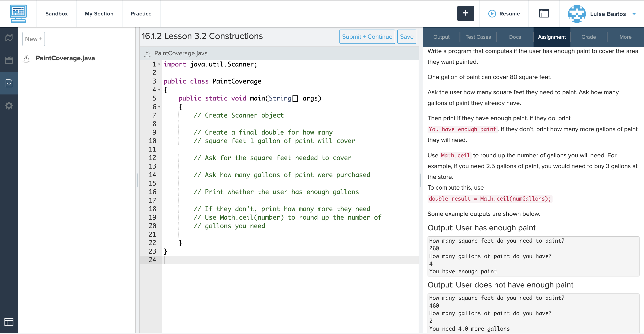Open the CodeHS monitor logo in top-left
Screen dimensions: 644x334
coord(19,13)
